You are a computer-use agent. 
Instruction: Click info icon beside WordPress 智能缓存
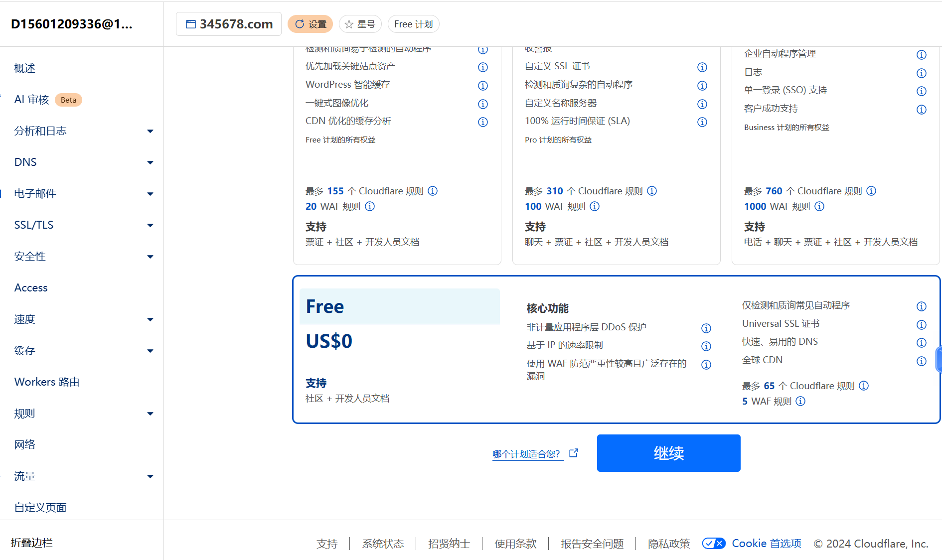482,86
